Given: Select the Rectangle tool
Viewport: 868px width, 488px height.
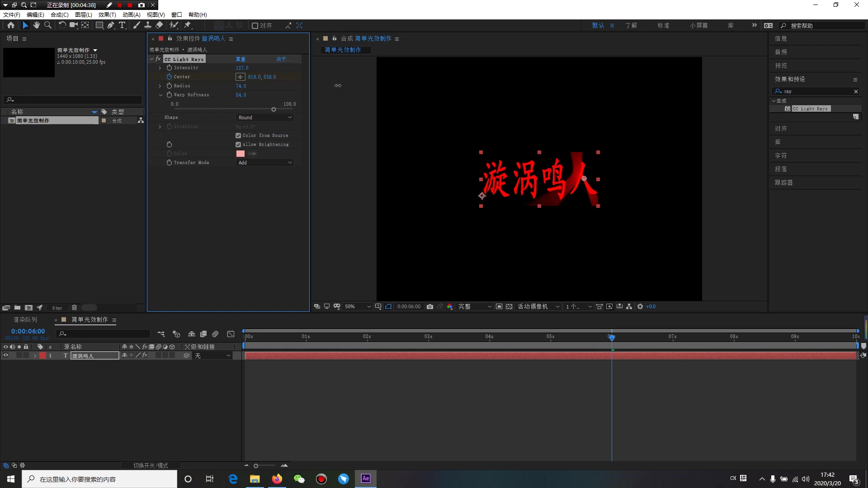Looking at the screenshot, I should (x=99, y=25).
